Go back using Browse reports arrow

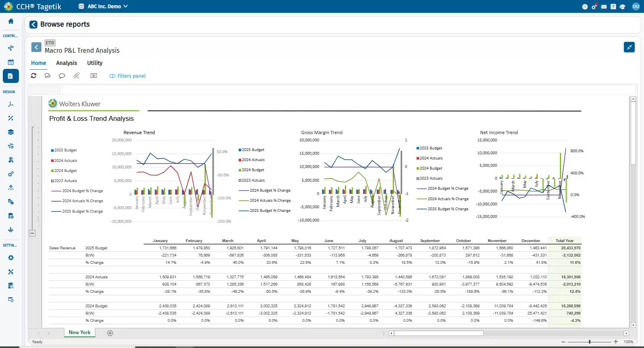[x=33, y=25]
